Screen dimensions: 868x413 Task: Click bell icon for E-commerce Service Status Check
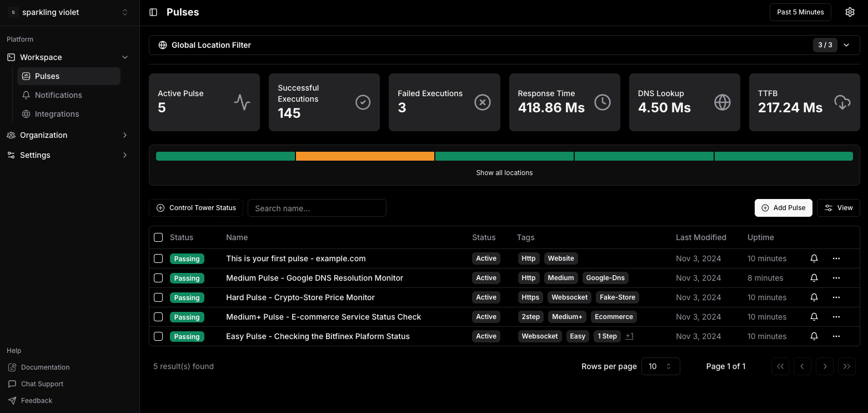[814, 317]
